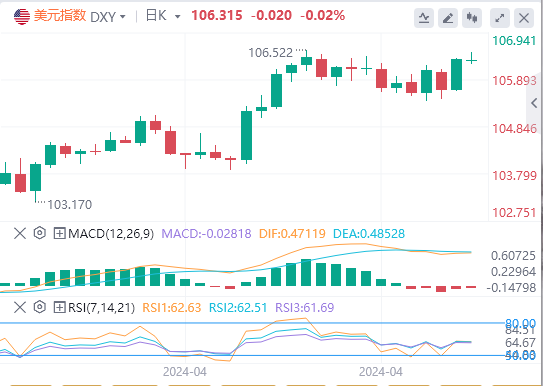Viewport: 543px width, 386px height.
Task: Click the 0.60725 MACD axis label
Action: 513,256
